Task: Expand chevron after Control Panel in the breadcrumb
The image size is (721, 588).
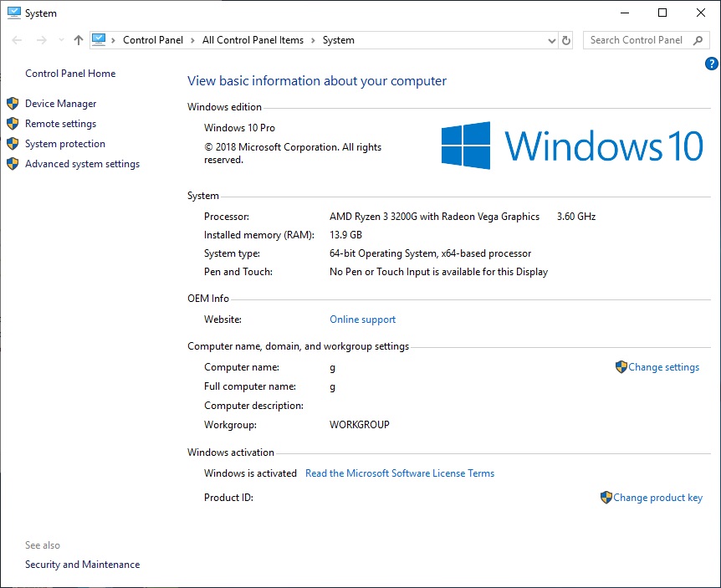Action: point(192,40)
